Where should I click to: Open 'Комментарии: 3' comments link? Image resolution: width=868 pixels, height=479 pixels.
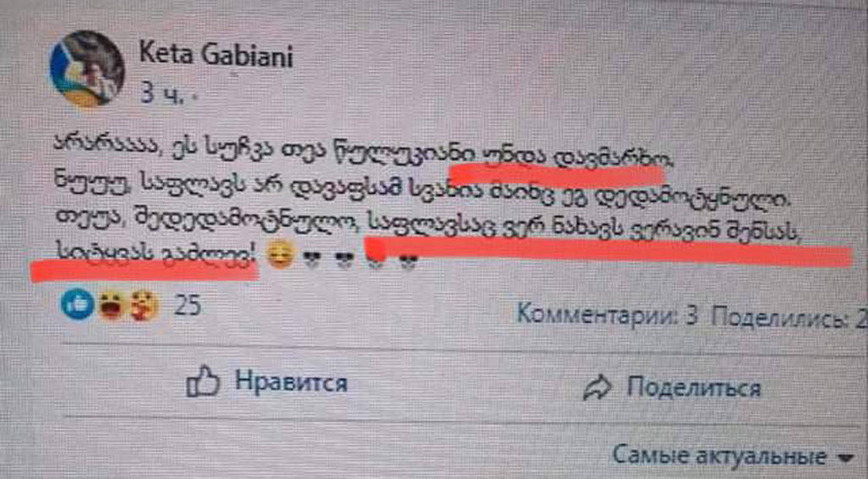[608, 315]
